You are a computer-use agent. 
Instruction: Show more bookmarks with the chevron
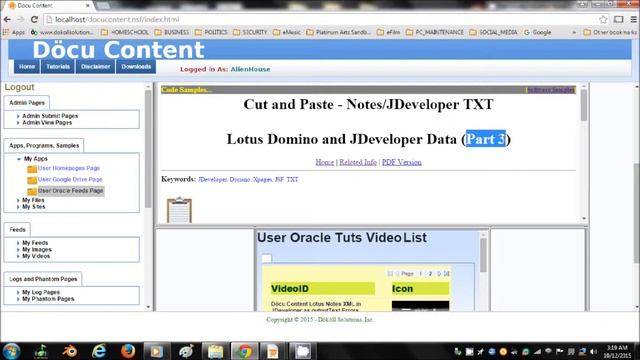click(x=574, y=32)
